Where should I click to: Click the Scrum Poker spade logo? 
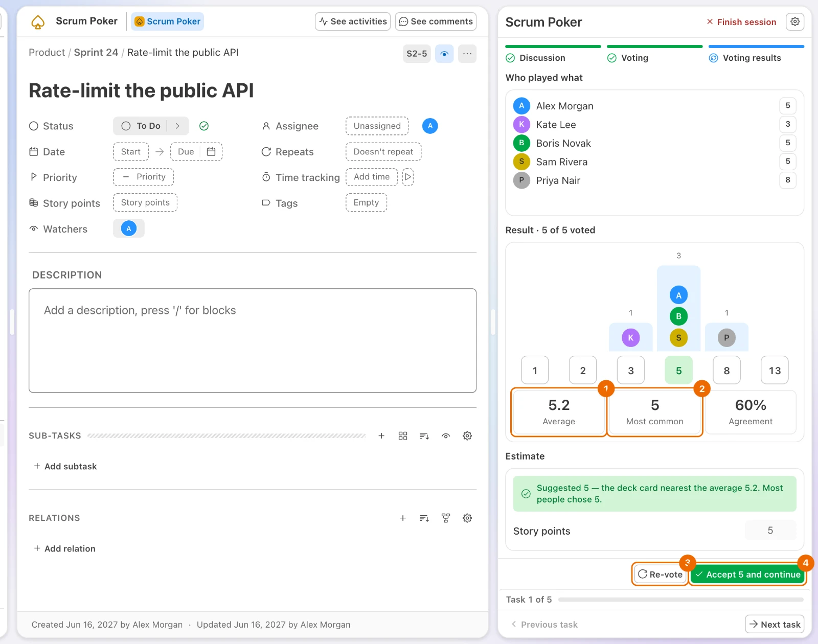pos(38,21)
